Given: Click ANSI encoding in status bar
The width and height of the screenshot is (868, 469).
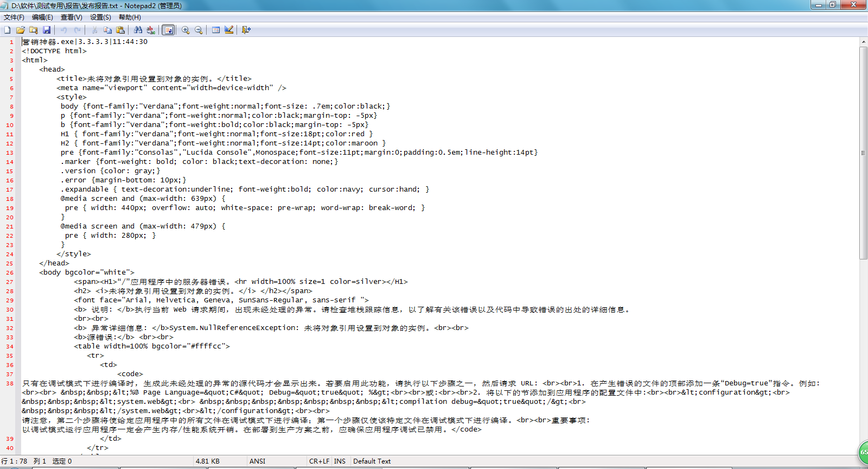Looking at the screenshot, I should tap(258, 461).
